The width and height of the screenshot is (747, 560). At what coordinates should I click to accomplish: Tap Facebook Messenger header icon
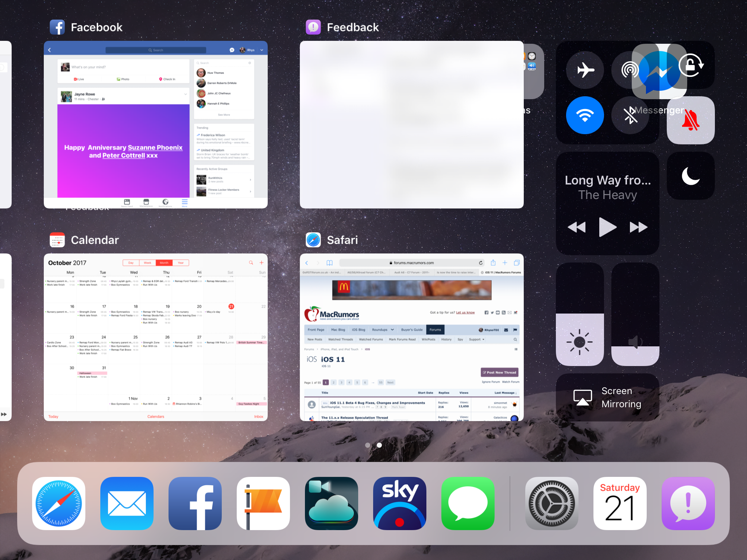pos(232,50)
